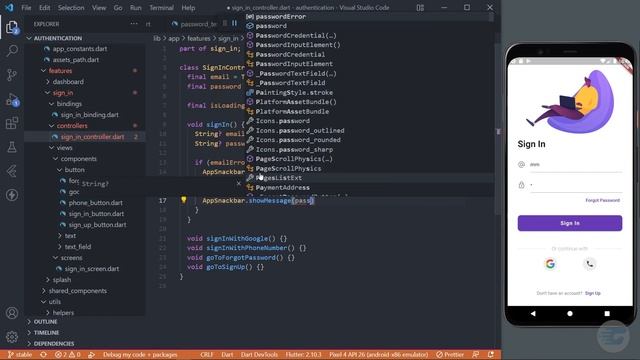Viewport: 640px width, 360px height.
Task: Open the Source Control view icon
Action: (x=12, y=75)
